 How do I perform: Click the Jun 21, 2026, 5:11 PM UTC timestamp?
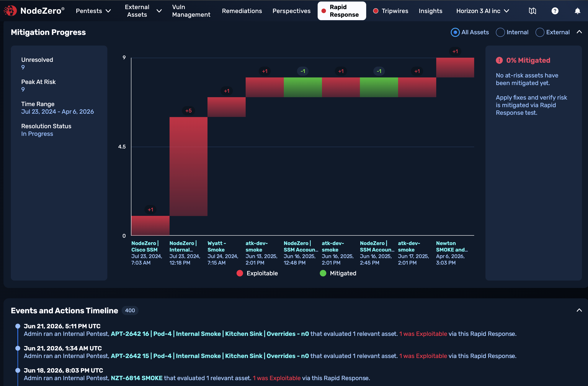pyautogui.click(x=62, y=326)
